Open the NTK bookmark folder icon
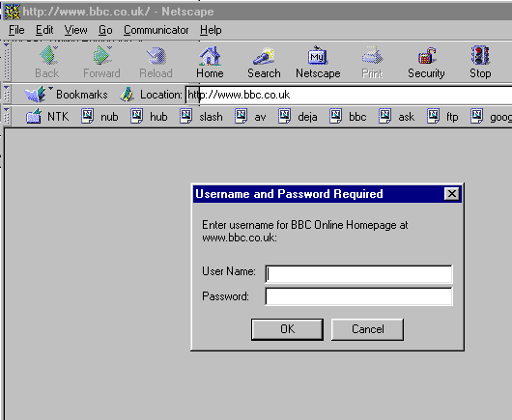The image size is (512, 420). point(33,116)
